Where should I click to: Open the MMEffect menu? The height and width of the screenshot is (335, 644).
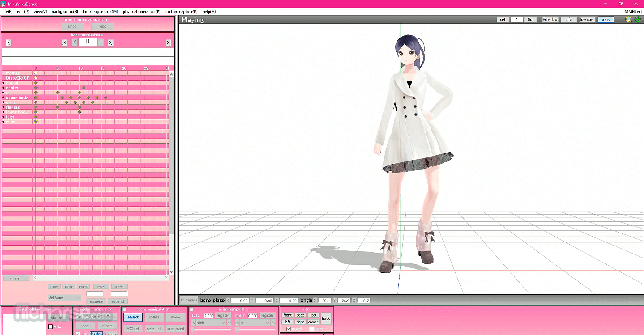(633, 11)
